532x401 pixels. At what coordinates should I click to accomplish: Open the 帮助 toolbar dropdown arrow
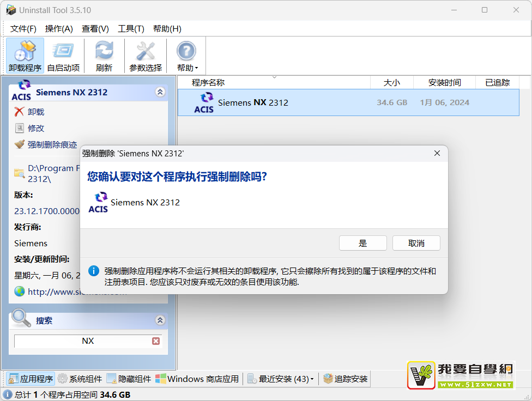click(x=196, y=68)
